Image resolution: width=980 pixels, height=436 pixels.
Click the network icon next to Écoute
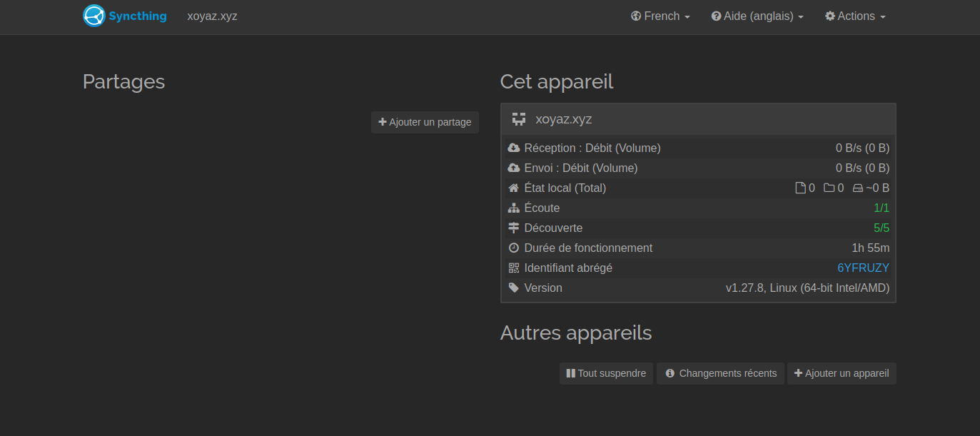coord(514,208)
